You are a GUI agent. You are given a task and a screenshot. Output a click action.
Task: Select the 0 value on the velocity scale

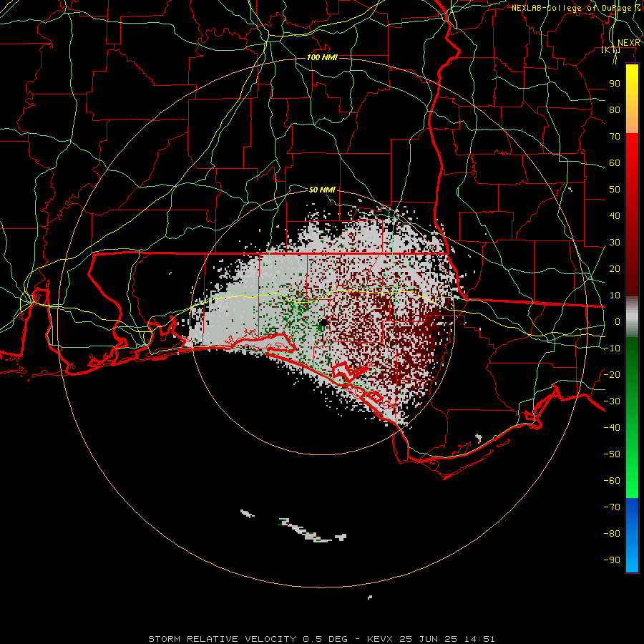click(618, 322)
